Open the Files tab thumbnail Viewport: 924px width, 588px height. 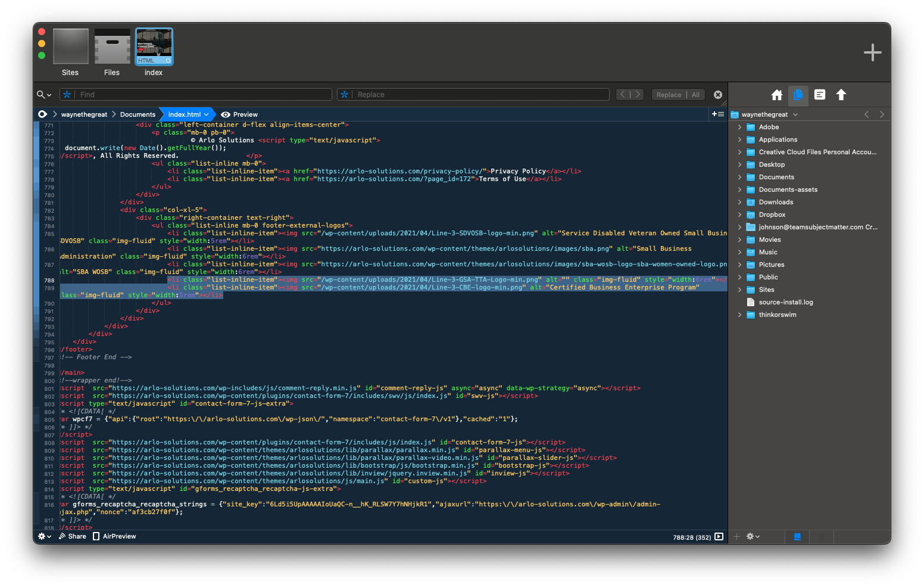112,46
